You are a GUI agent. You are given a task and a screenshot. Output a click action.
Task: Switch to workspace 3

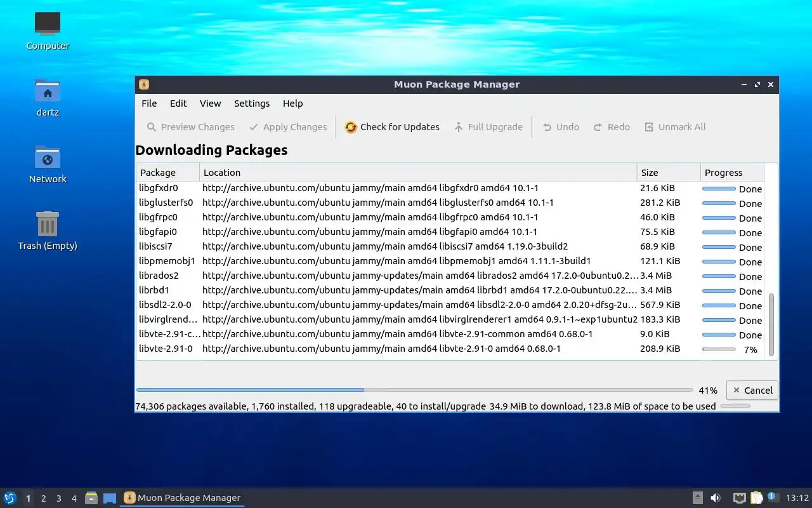58,498
